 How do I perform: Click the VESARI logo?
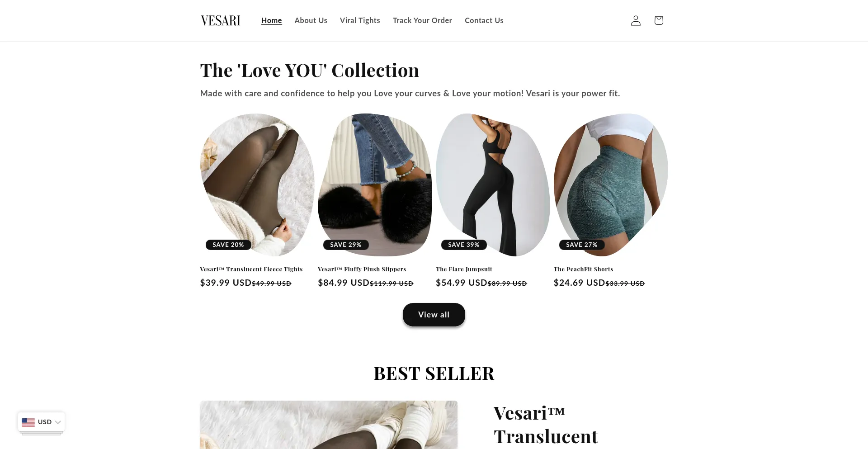pos(221,20)
